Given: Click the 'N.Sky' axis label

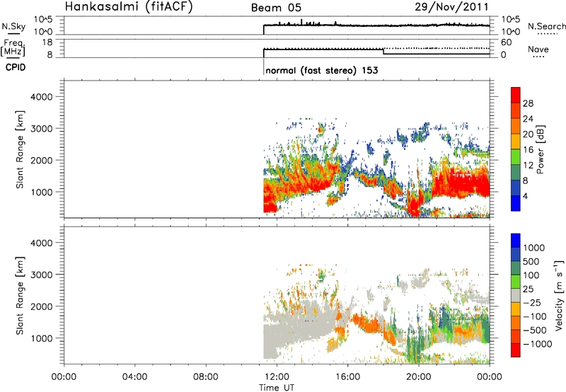Looking at the screenshot, I should pyautogui.click(x=13, y=26).
